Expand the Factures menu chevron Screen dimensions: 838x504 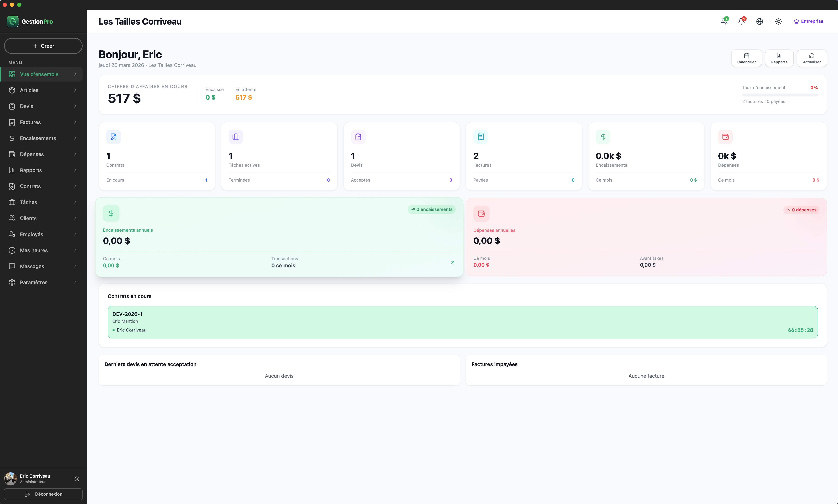tap(75, 122)
